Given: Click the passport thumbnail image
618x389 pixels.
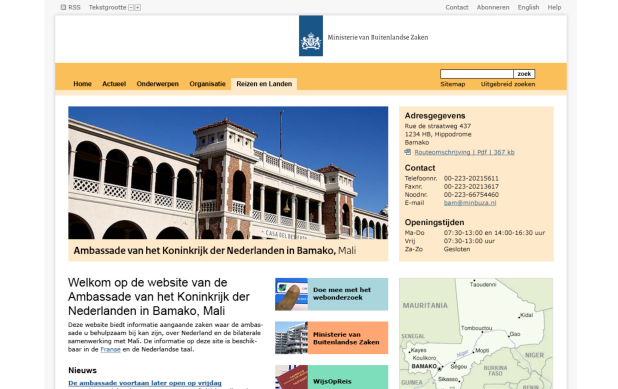Looking at the screenshot, I should pos(291,378).
